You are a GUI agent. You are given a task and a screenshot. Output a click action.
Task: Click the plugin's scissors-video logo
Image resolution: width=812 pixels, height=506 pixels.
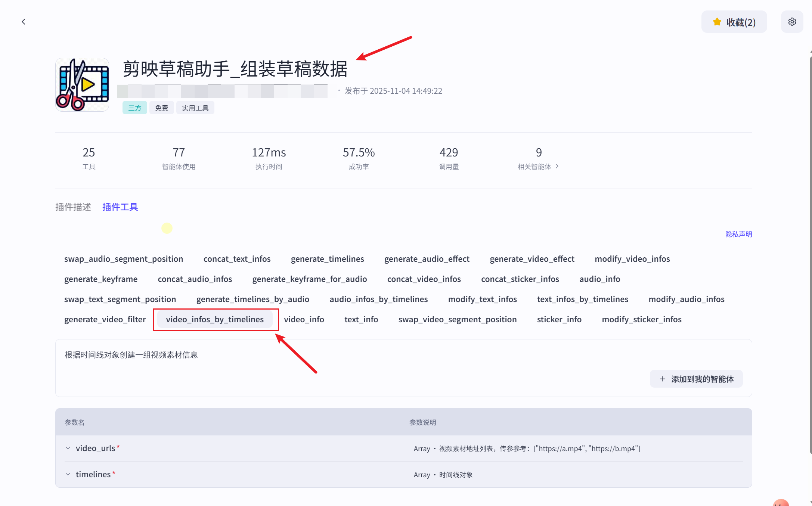pyautogui.click(x=82, y=84)
